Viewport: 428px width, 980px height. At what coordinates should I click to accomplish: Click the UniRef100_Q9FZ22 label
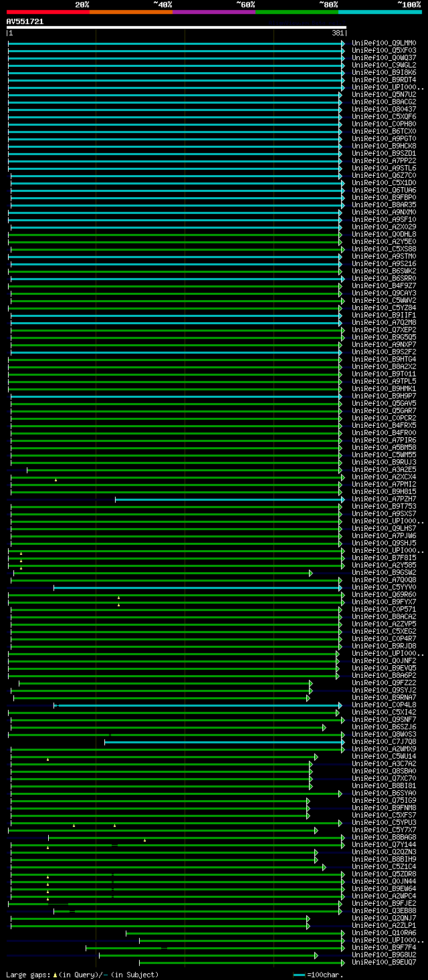384,683
